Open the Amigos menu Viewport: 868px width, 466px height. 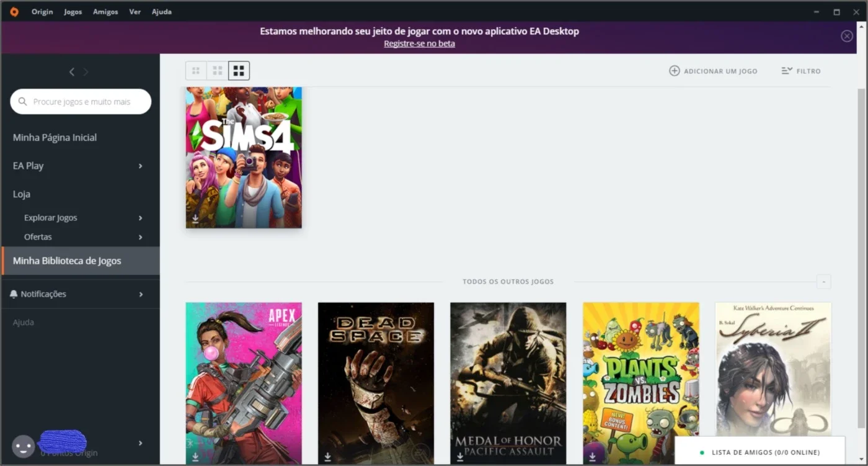pos(105,12)
